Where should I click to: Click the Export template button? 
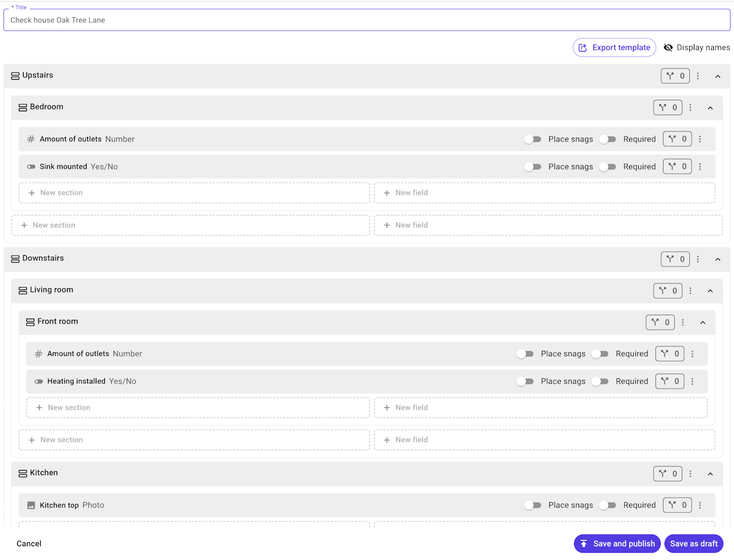click(x=614, y=48)
